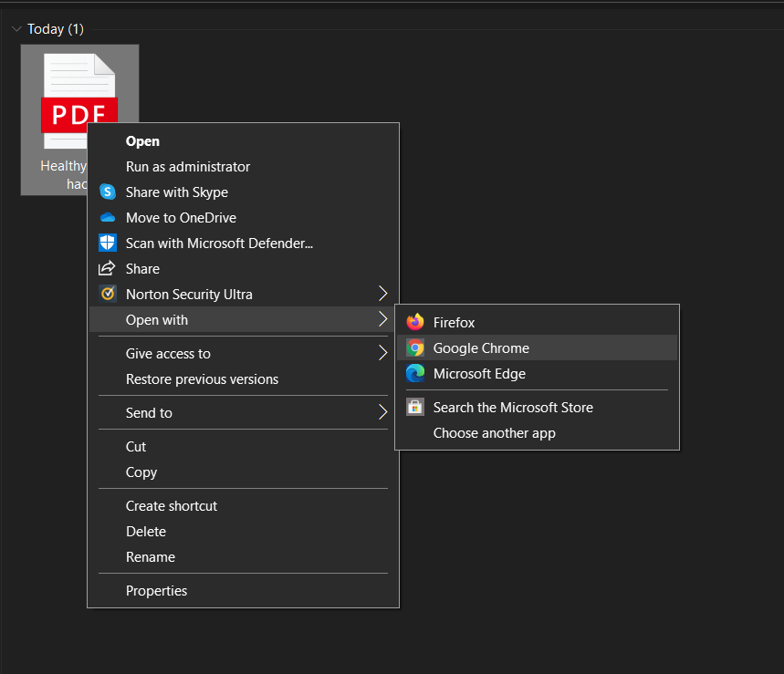This screenshot has height=674, width=784.
Task: Click the Norton Security checkmark icon
Action: 108,294
